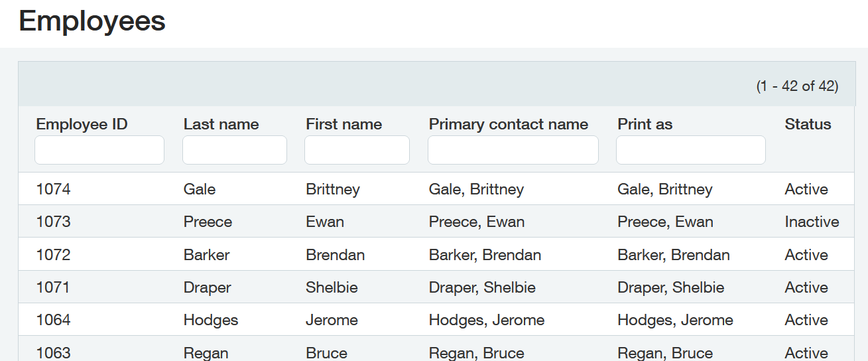Click the Primary contact name header
This screenshot has height=361, width=868.
[508, 124]
